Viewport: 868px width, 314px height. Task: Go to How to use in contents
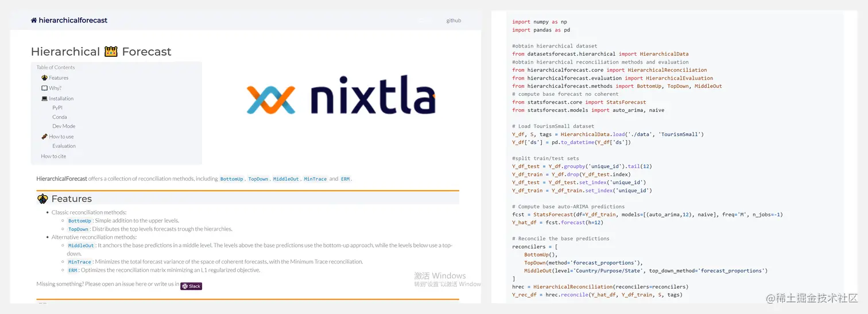(61, 137)
